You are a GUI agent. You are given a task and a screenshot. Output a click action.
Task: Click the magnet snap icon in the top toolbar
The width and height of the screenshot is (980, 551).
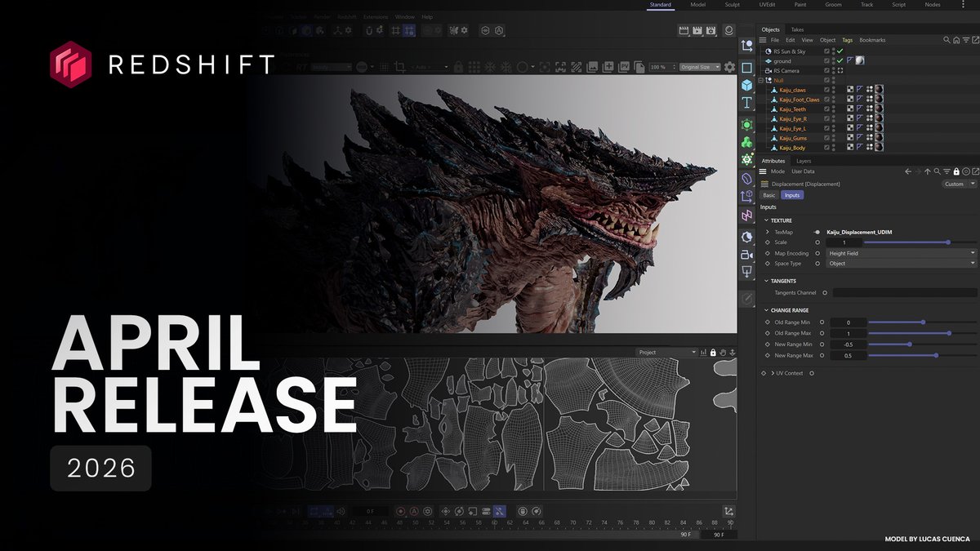pos(368,31)
